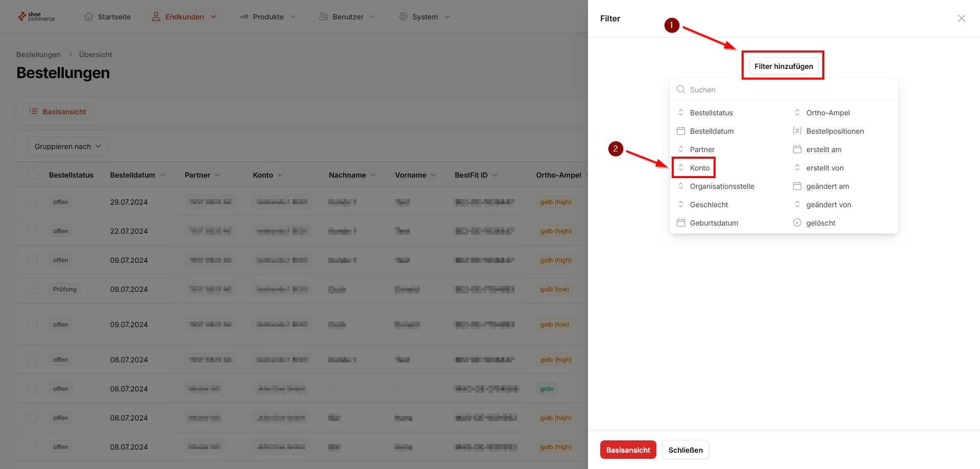Click the sort icon beside Partner filter

click(x=681, y=149)
